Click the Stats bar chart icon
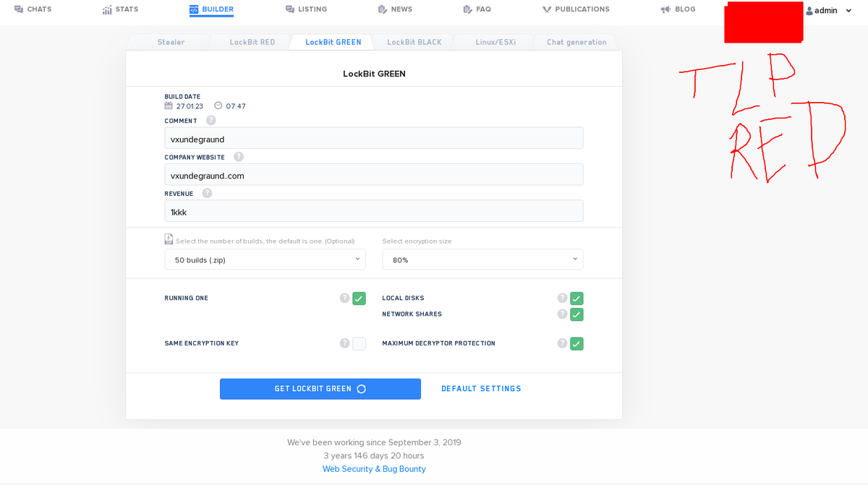The width and height of the screenshot is (868, 485). coord(107,9)
